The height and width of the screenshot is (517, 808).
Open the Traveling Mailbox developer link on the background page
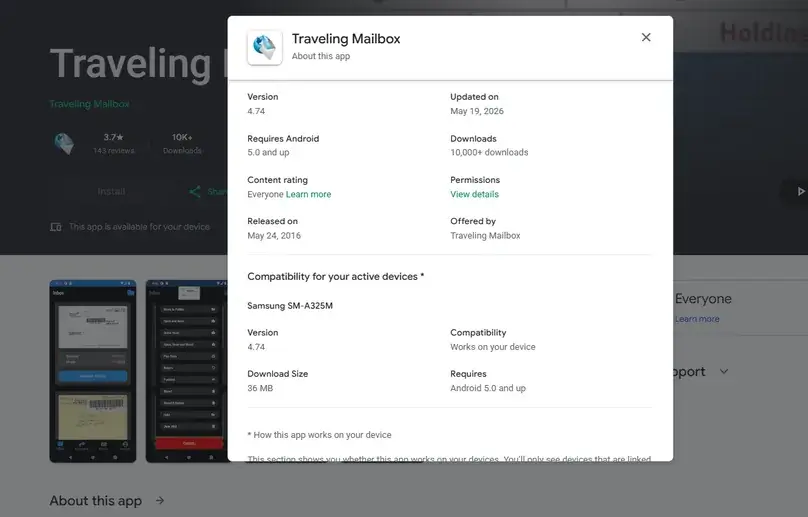[89, 104]
